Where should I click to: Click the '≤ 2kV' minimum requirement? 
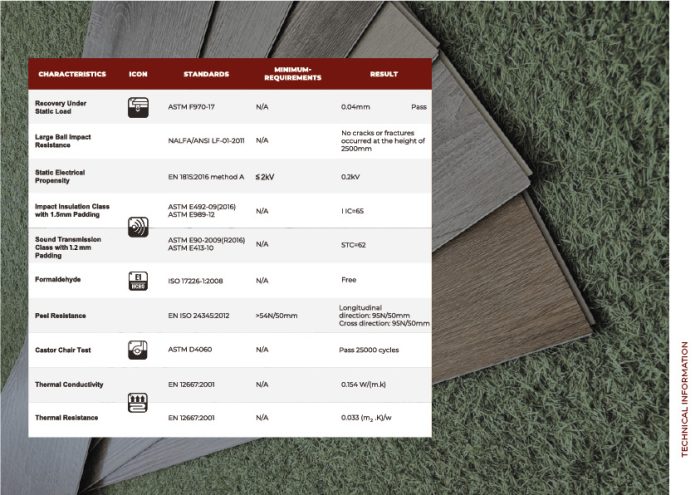pos(265,177)
